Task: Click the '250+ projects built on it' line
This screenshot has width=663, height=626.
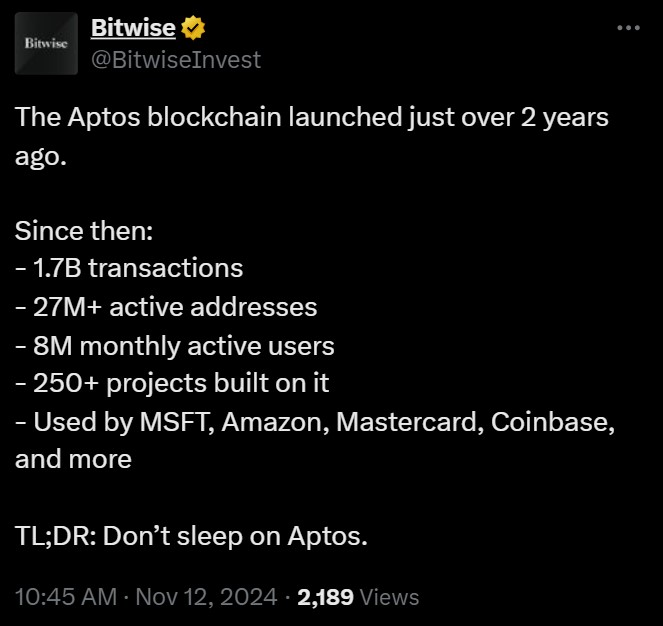Action: tap(172, 383)
